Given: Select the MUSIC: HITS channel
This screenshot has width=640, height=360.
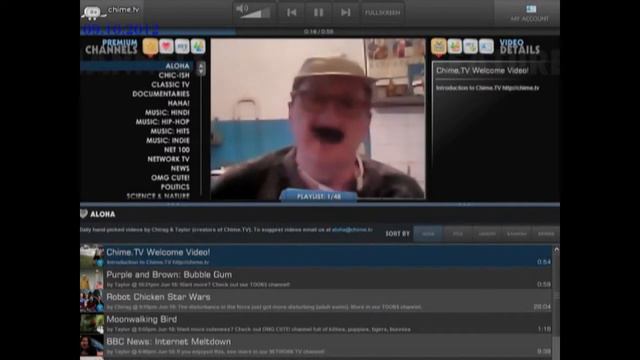Looking at the screenshot, I should [x=170, y=131].
